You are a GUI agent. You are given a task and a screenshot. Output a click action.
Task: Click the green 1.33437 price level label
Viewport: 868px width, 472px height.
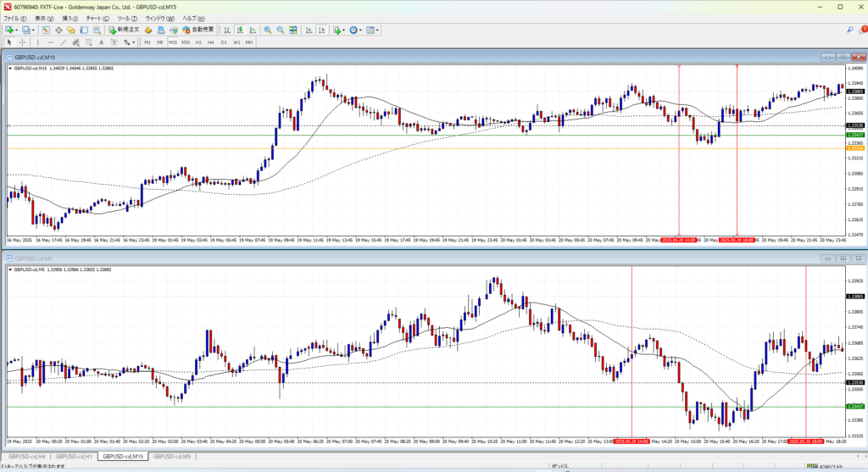coord(855,135)
